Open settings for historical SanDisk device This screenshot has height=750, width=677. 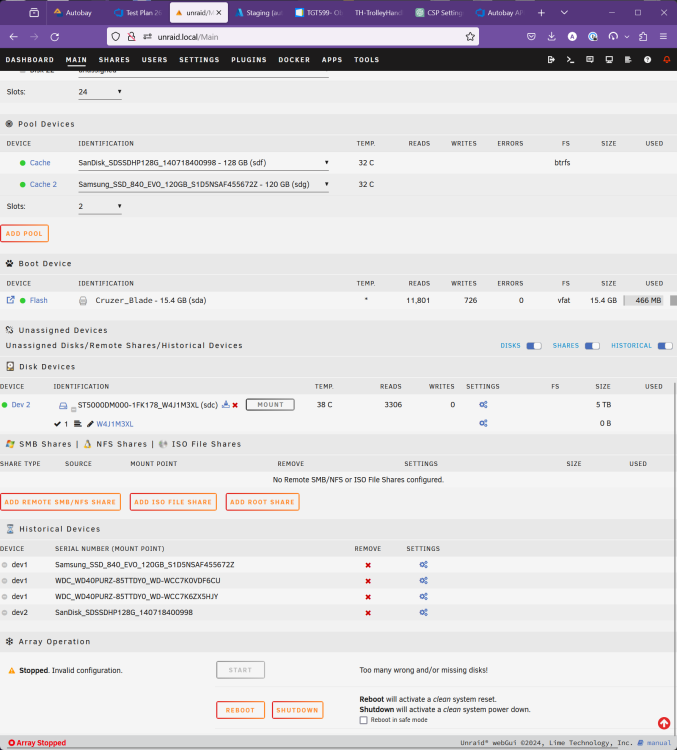pyautogui.click(x=423, y=612)
